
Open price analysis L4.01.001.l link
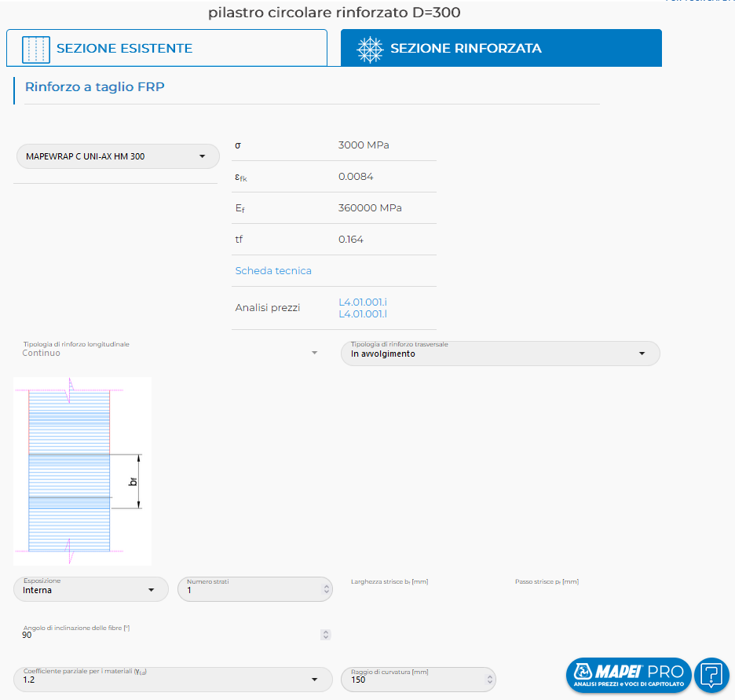pyautogui.click(x=363, y=314)
